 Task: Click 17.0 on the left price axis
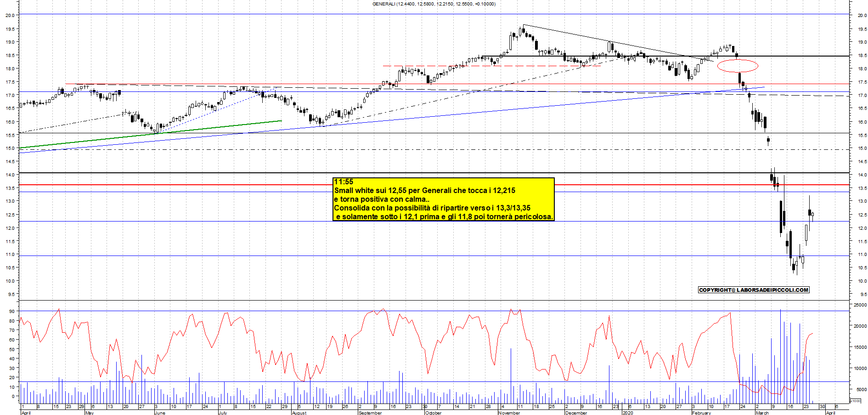pos(10,95)
